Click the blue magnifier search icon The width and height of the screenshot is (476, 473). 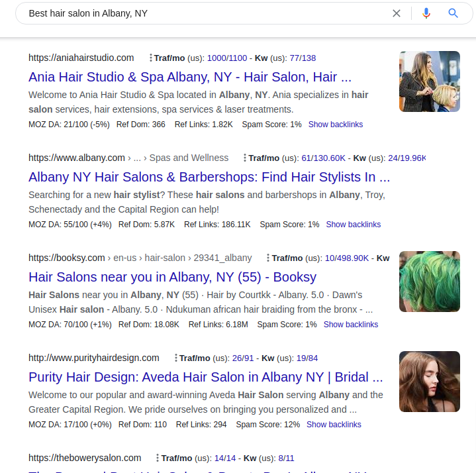(453, 13)
